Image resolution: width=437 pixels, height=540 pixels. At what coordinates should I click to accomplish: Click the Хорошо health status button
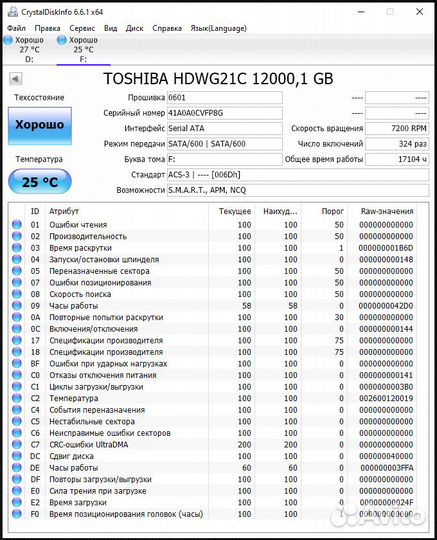coord(40,126)
